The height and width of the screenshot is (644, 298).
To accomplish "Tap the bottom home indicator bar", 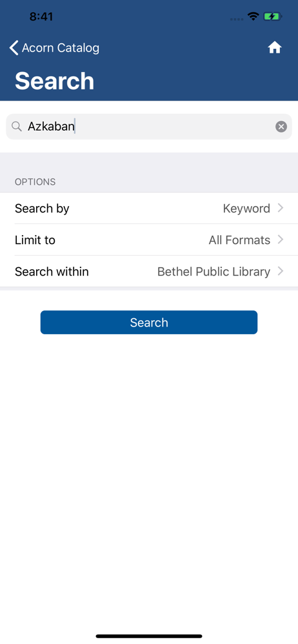I will [x=149, y=636].
